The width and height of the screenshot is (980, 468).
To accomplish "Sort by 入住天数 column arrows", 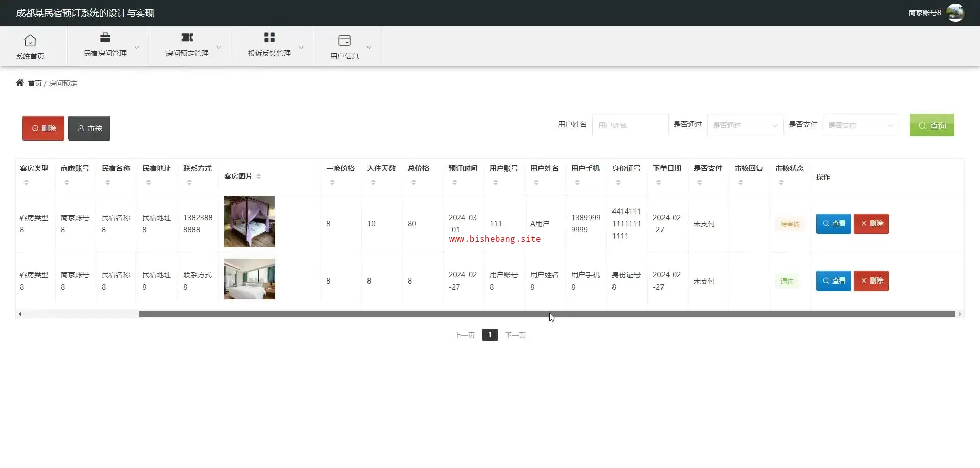I will pos(373,182).
